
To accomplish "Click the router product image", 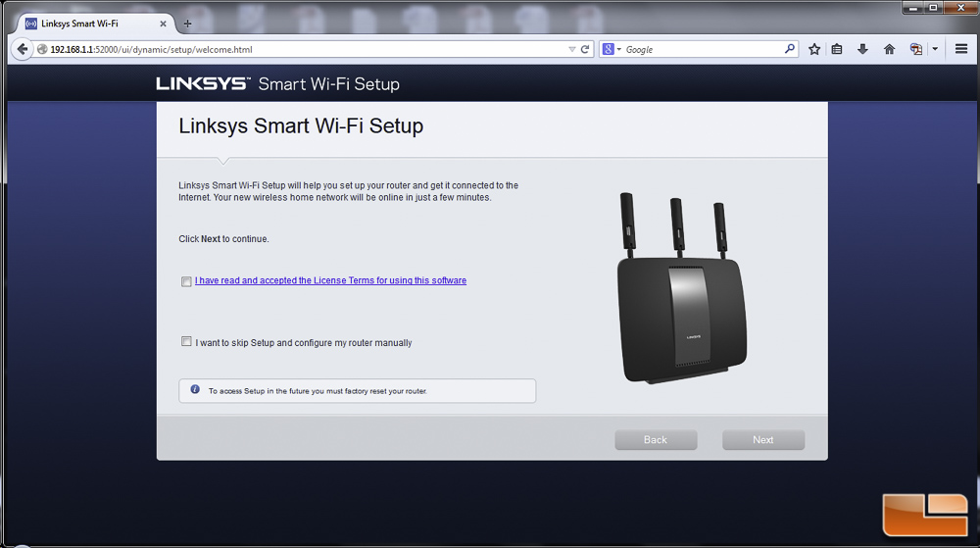I will click(681, 288).
